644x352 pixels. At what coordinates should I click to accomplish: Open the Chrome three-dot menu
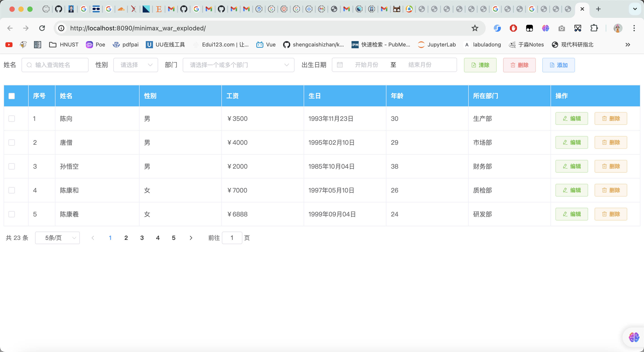[634, 28]
